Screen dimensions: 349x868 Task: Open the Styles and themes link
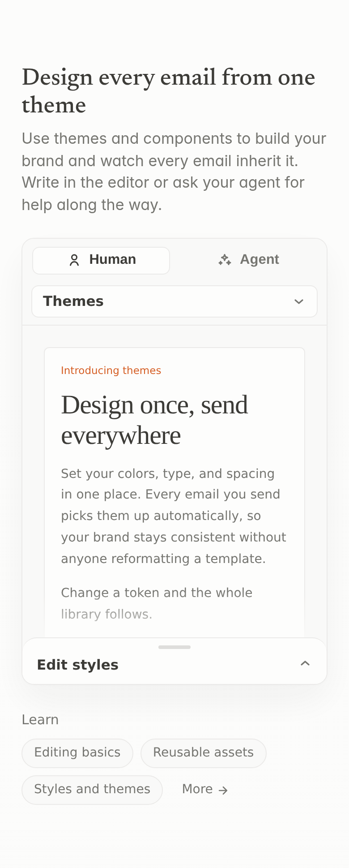(x=92, y=790)
